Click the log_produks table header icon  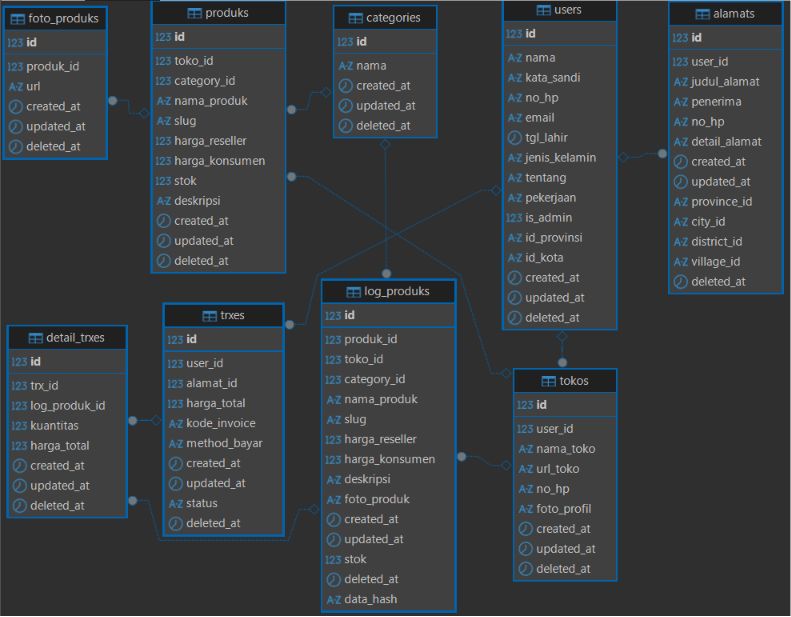pyautogui.click(x=353, y=292)
